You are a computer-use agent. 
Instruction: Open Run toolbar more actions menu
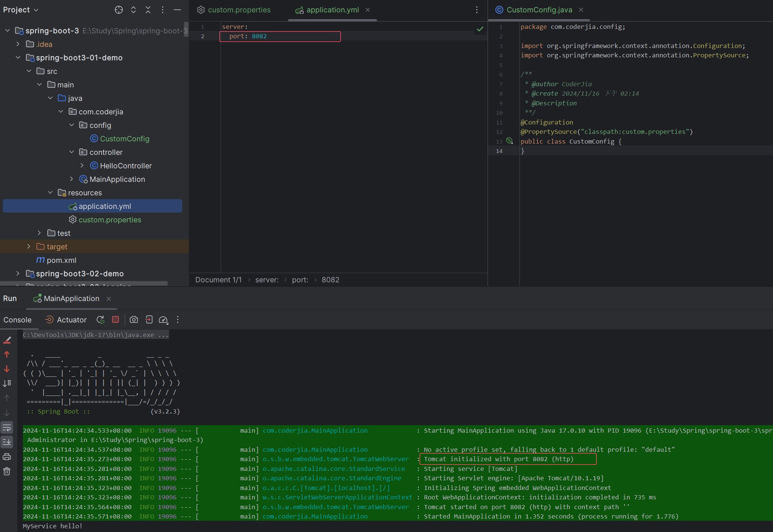click(x=178, y=320)
